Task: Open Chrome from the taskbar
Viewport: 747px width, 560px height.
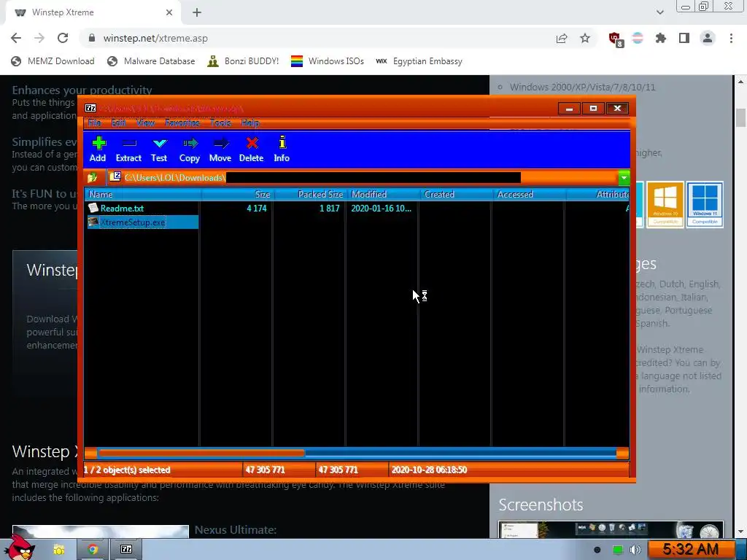Action: [93, 550]
